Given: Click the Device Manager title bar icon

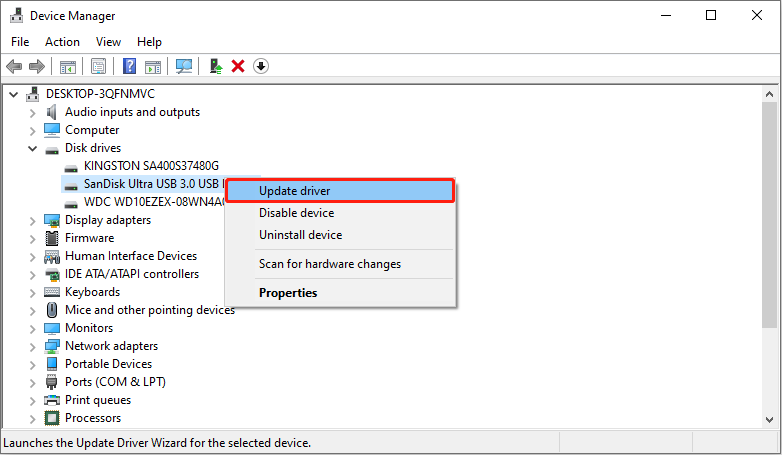Looking at the screenshot, I should pos(16,15).
